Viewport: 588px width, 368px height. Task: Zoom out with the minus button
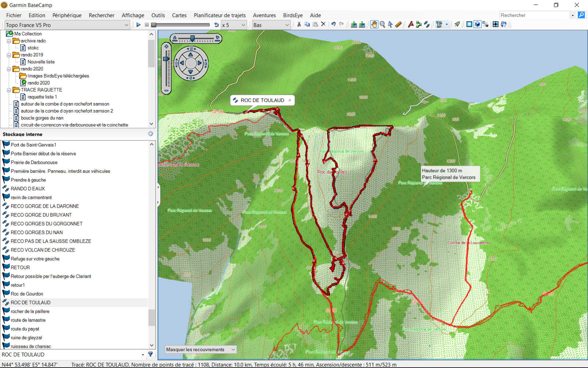(x=166, y=91)
